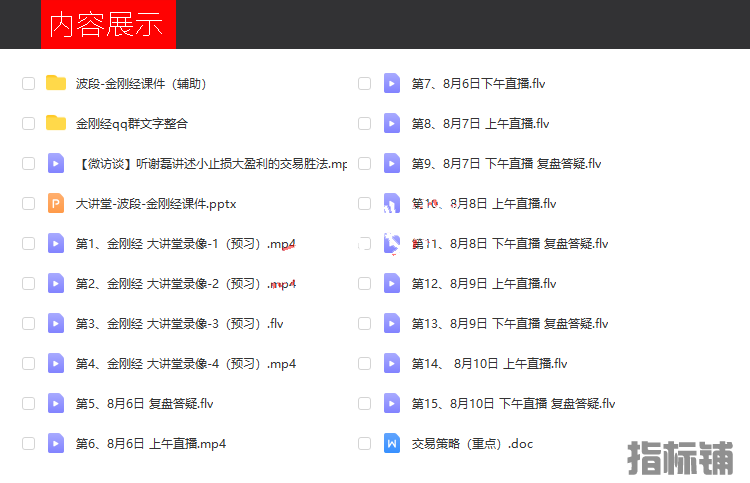Image resolution: width=750 pixels, height=483 pixels.
Task: Open 第15、8月10日 下午直播 复盘答疑.flv
Action: pyautogui.click(x=513, y=404)
